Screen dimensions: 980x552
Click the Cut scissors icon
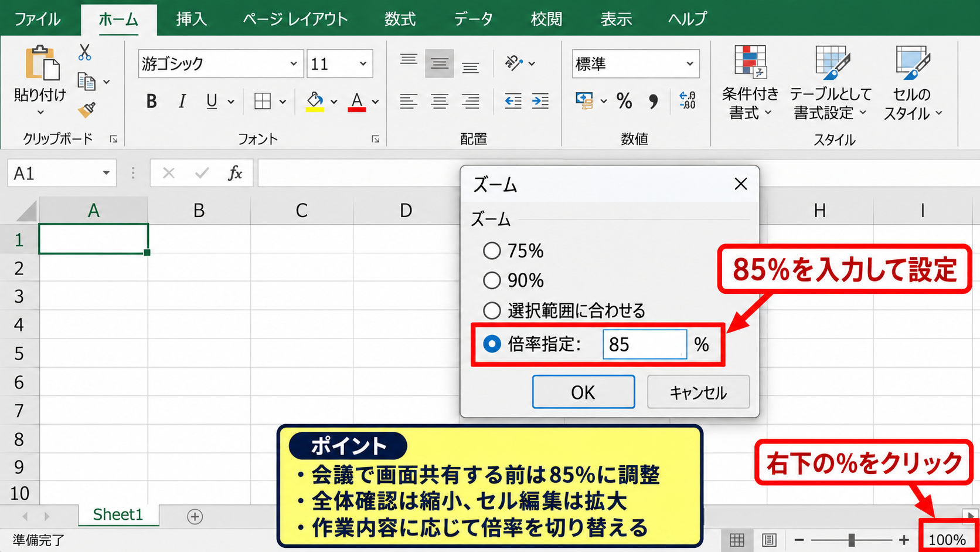pos(85,52)
